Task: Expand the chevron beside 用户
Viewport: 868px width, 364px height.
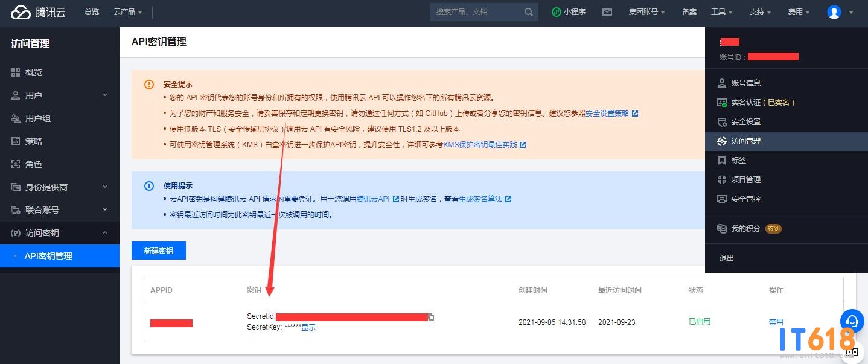Action: (105, 95)
